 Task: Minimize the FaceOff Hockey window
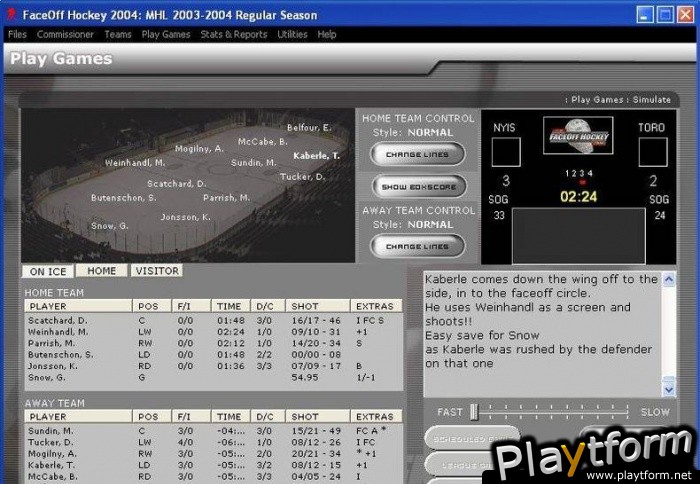click(x=645, y=15)
